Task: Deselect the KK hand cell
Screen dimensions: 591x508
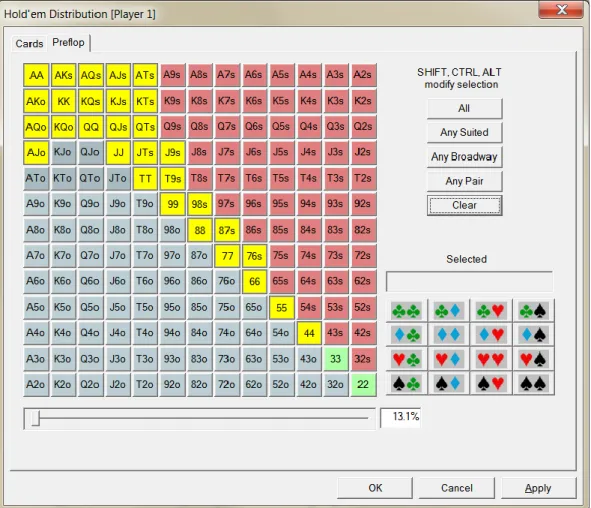Action: point(63,101)
